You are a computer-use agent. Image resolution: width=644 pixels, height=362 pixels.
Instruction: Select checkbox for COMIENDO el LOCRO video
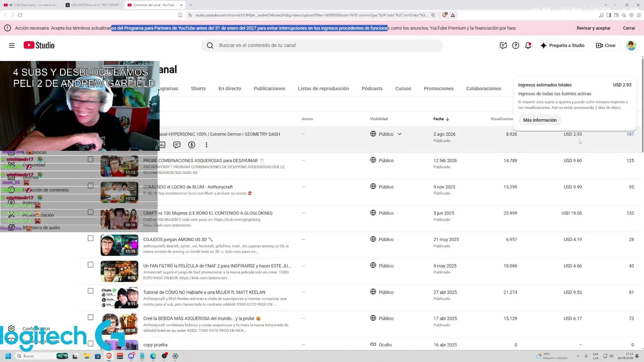(91, 186)
